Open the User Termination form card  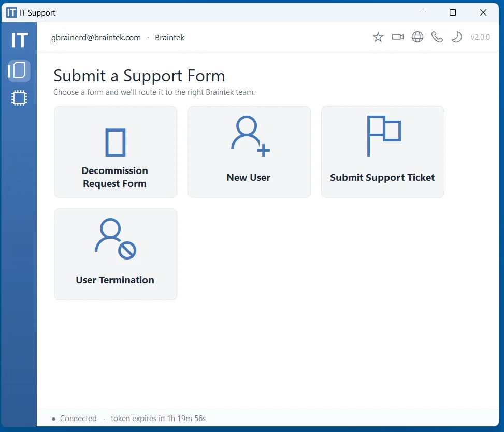click(x=116, y=254)
